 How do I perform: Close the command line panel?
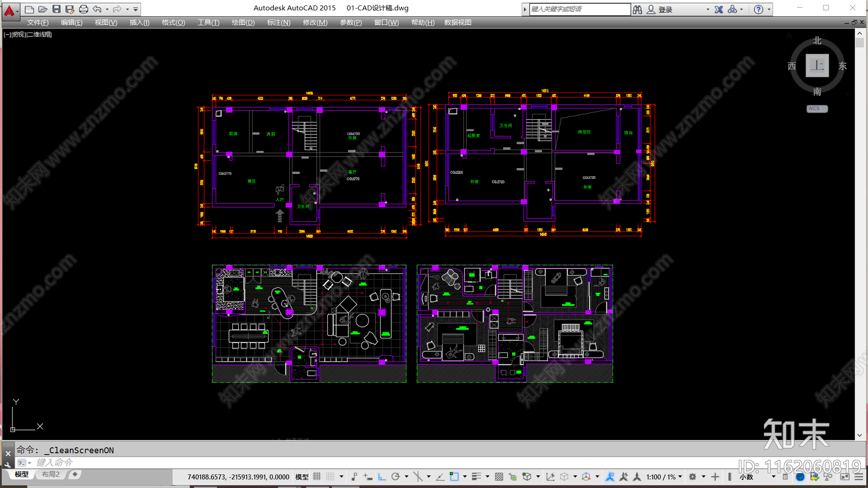(x=8, y=453)
